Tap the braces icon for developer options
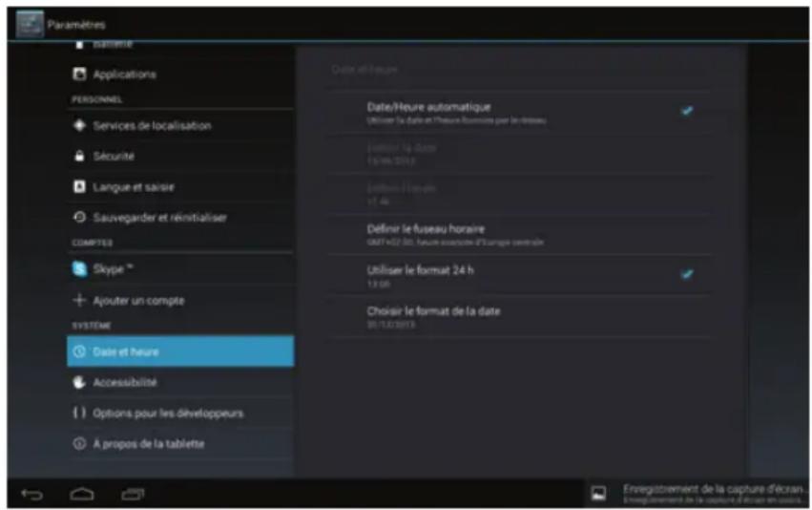The image size is (812, 510). [x=79, y=414]
